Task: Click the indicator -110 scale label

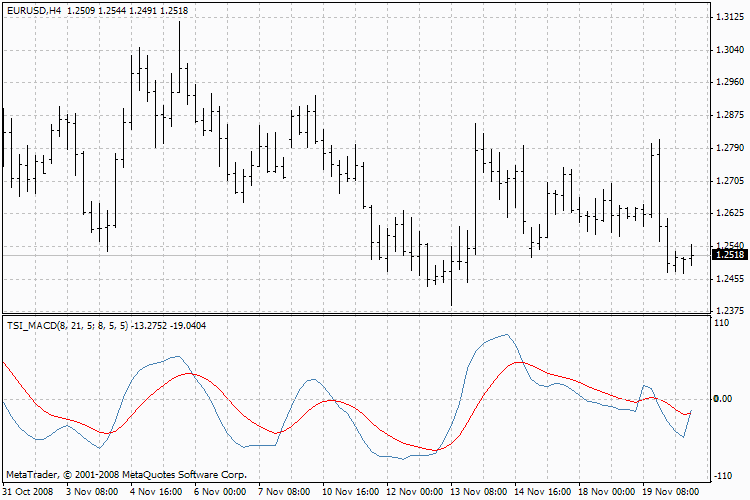Action: tap(722, 476)
